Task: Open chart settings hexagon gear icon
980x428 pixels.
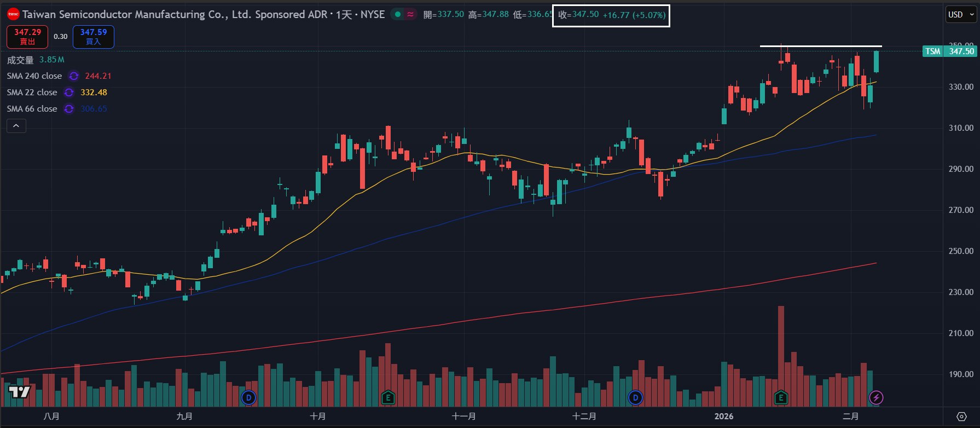Action: click(x=961, y=417)
